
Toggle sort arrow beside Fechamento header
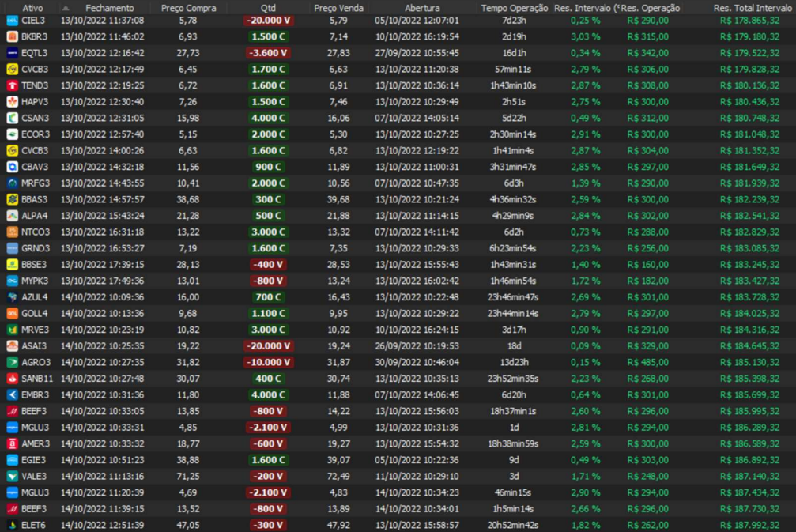pyautogui.click(x=66, y=7)
